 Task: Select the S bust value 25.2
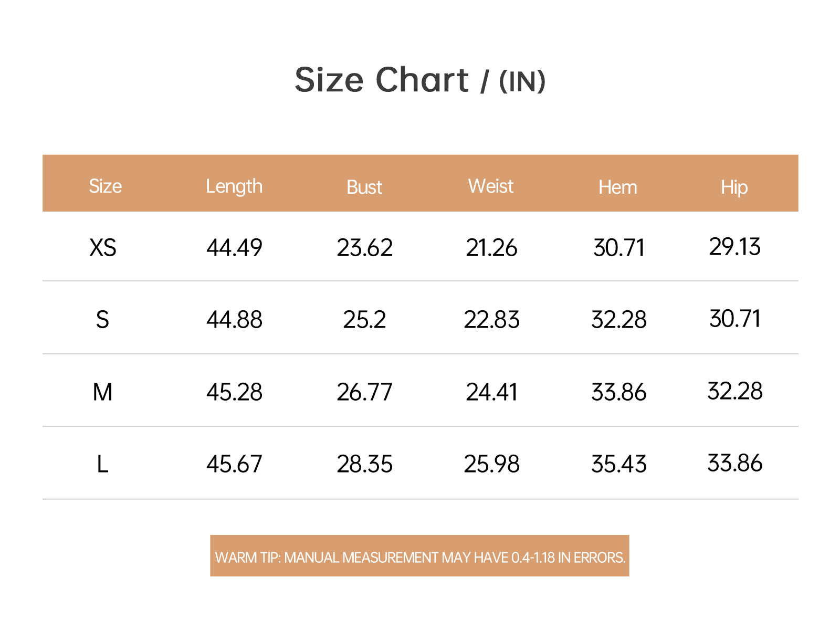364,320
